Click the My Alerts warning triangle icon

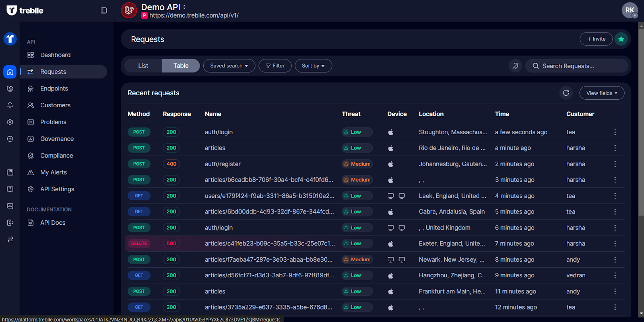31,172
